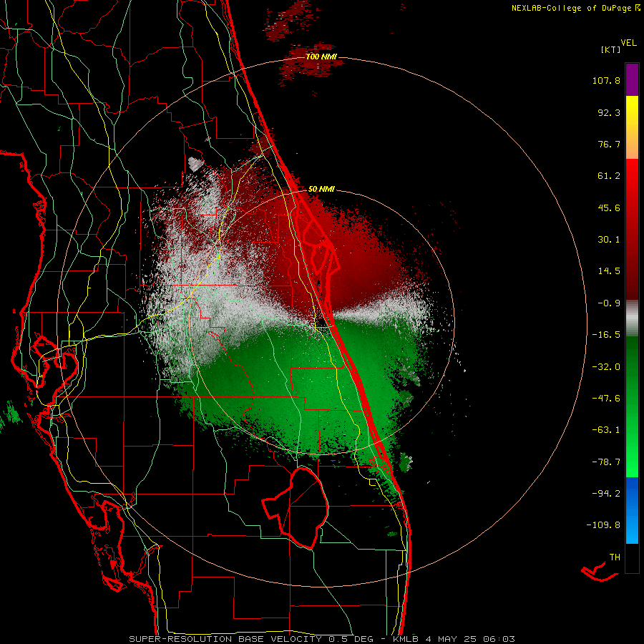
Task: Click the purple segment of the velocity color bar
Action: point(632,79)
